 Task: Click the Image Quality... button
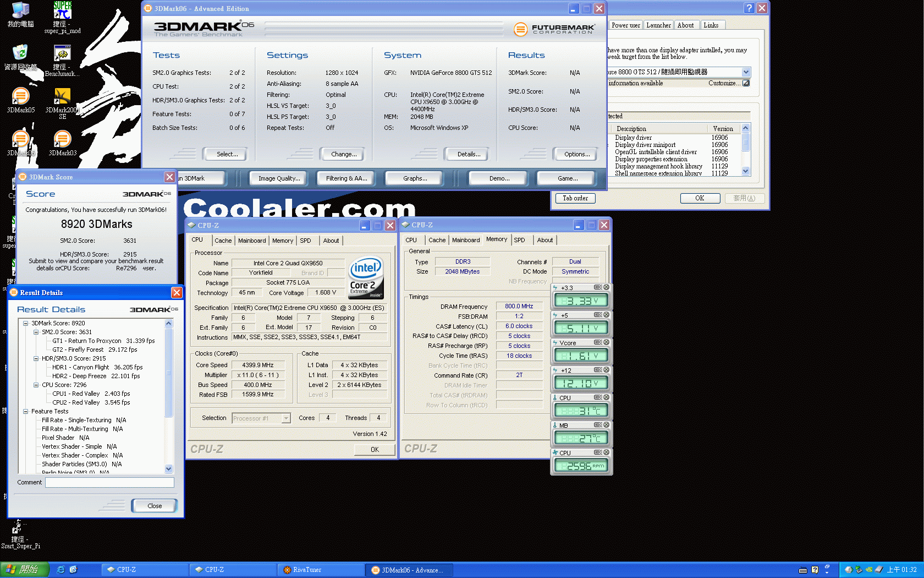pos(279,178)
